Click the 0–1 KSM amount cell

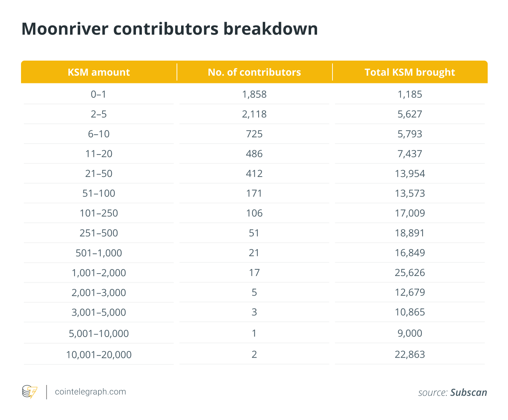[99, 94]
